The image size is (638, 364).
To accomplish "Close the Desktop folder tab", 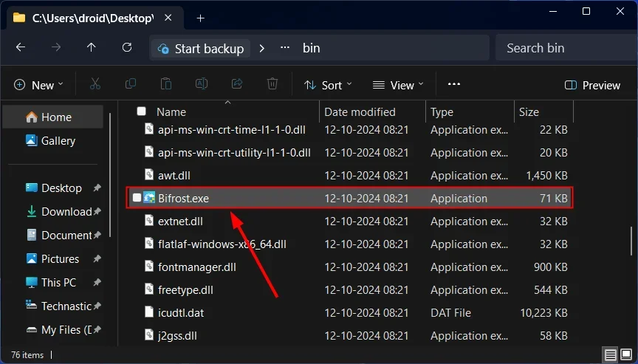I will tap(168, 18).
